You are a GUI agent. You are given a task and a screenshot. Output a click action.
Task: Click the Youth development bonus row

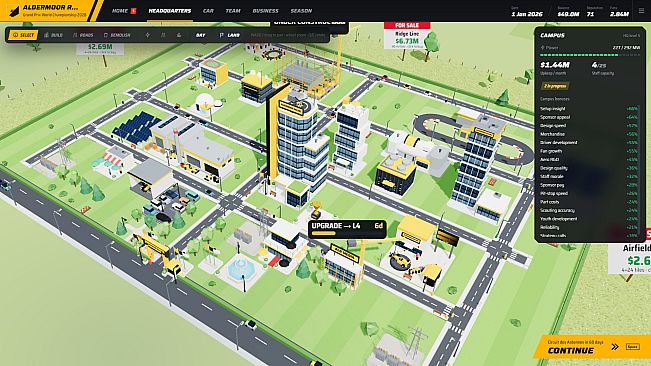pyautogui.click(x=589, y=219)
